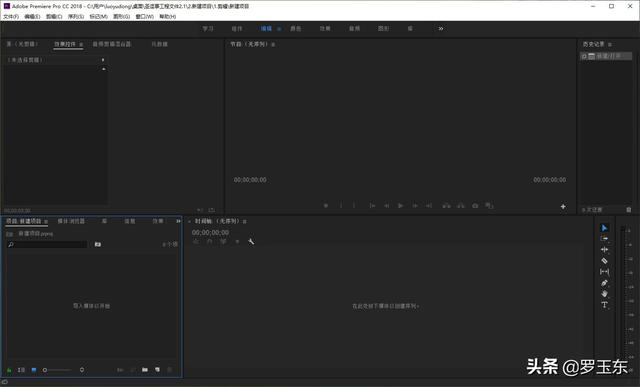Viewport: 640px width, 387px height.
Task: Click the Comparison View button in Program Monitor
Action: tap(489, 206)
